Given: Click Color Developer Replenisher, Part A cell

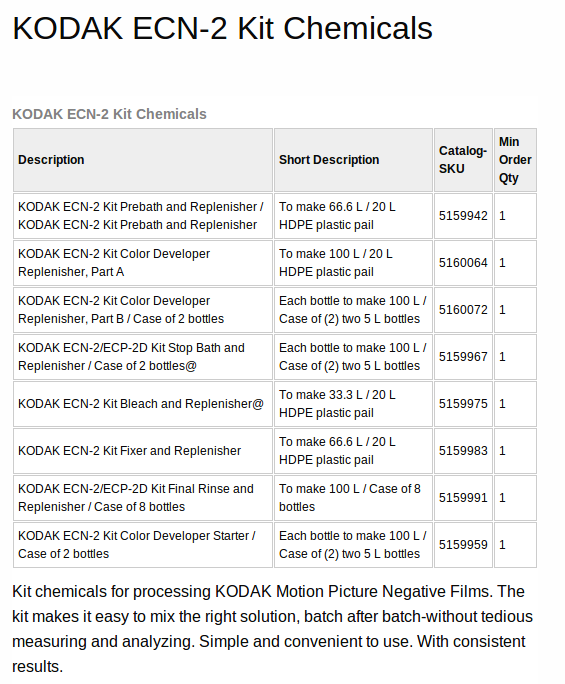Looking at the screenshot, I should tap(143, 263).
